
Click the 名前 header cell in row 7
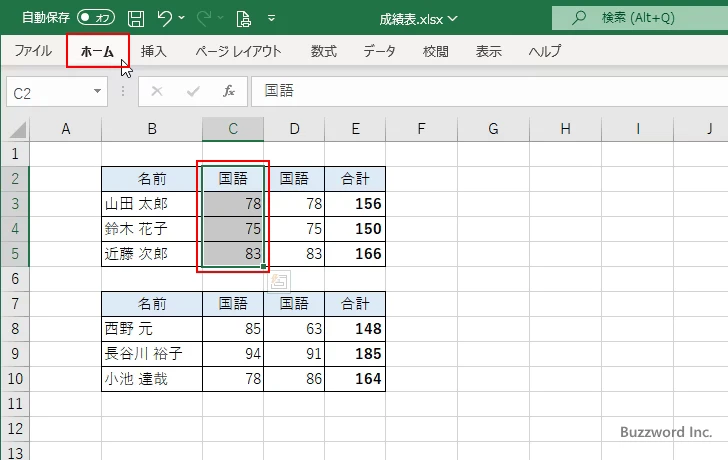pyautogui.click(x=152, y=304)
